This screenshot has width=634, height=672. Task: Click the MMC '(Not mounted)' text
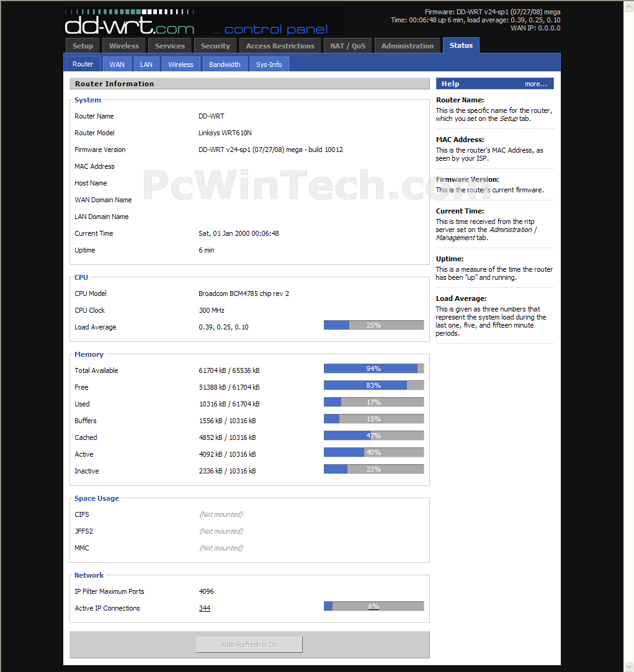click(x=221, y=548)
